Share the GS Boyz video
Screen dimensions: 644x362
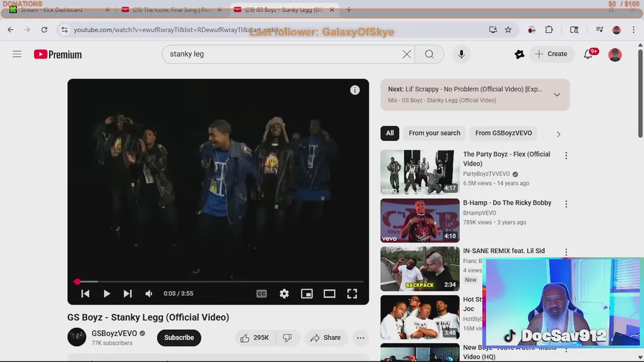click(x=326, y=338)
